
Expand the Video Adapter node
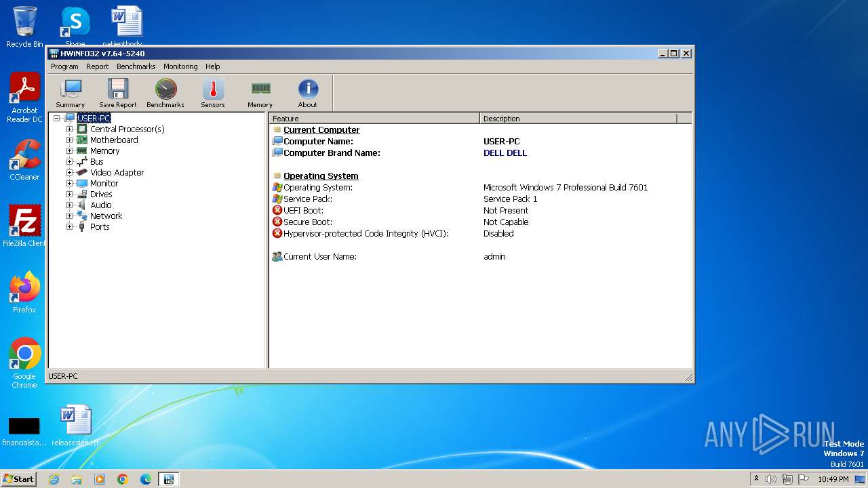click(69, 172)
